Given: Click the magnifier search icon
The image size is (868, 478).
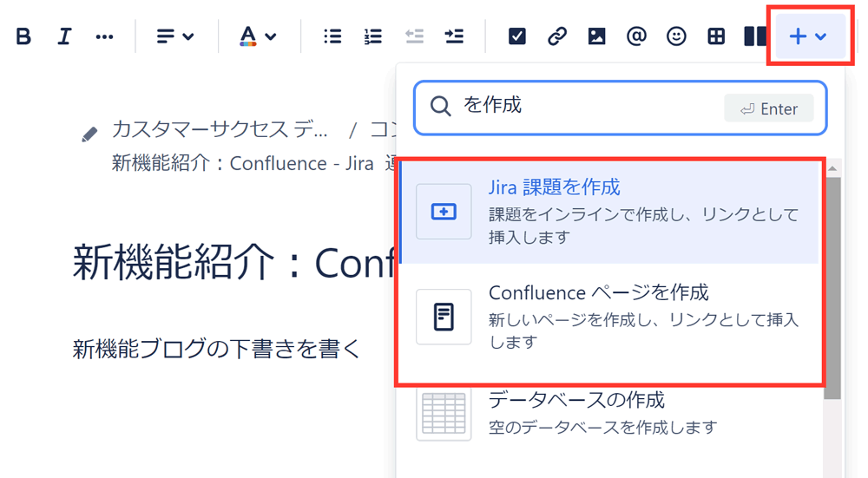Looking at the screenshot, I should coord(440,106).
